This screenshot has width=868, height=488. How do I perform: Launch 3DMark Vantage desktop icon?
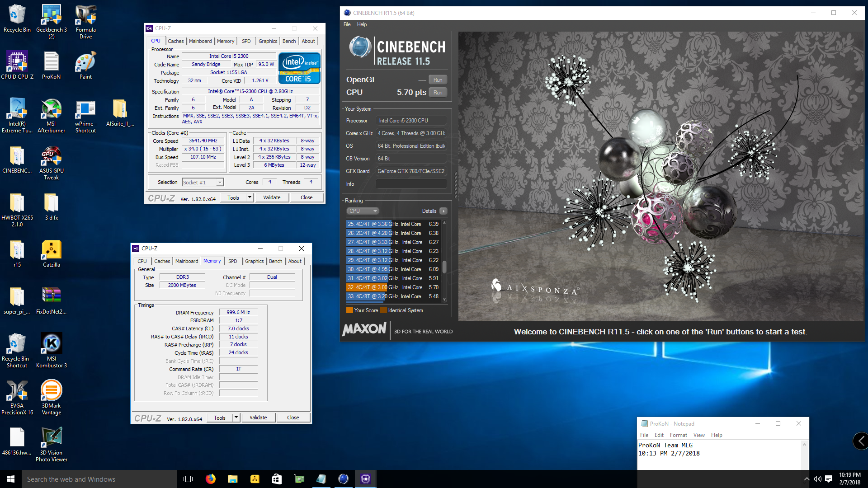pos(51,398)
